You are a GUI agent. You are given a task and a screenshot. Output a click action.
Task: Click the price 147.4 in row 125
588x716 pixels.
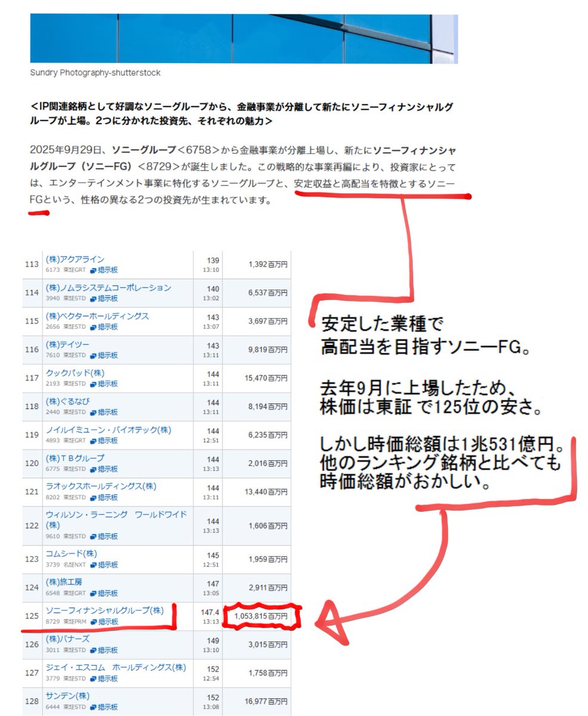click(x=211, y=612)
